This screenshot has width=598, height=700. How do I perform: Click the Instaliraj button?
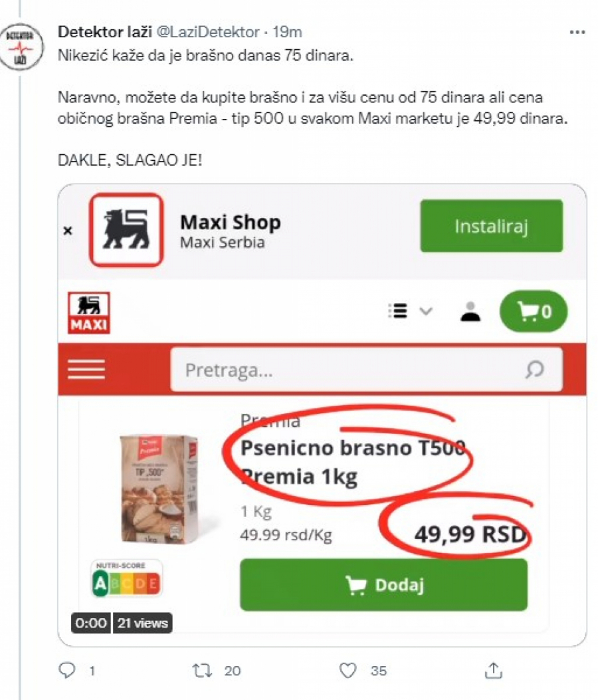pos(491,226)
